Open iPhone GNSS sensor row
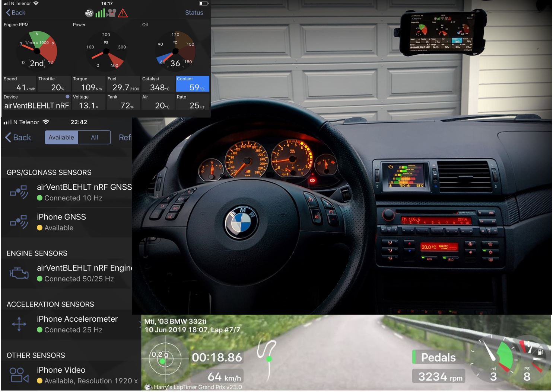Screen dimensions: 553x392 (66, 222)
